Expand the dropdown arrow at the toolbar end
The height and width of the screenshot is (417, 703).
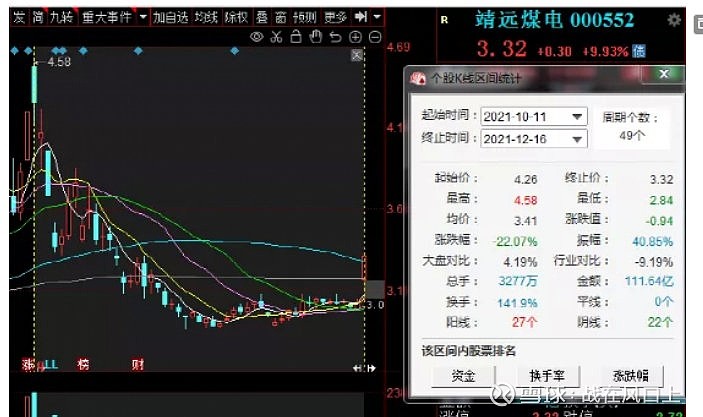click(377, 17)
